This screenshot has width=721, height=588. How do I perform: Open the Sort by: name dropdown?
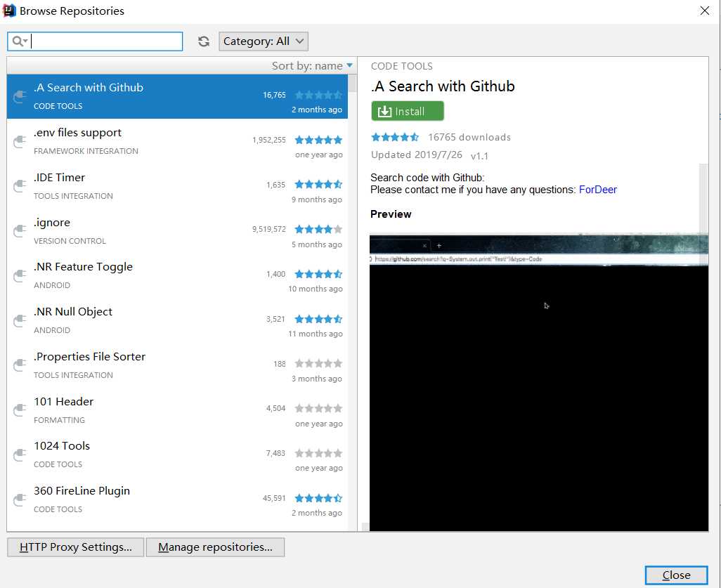312,66
